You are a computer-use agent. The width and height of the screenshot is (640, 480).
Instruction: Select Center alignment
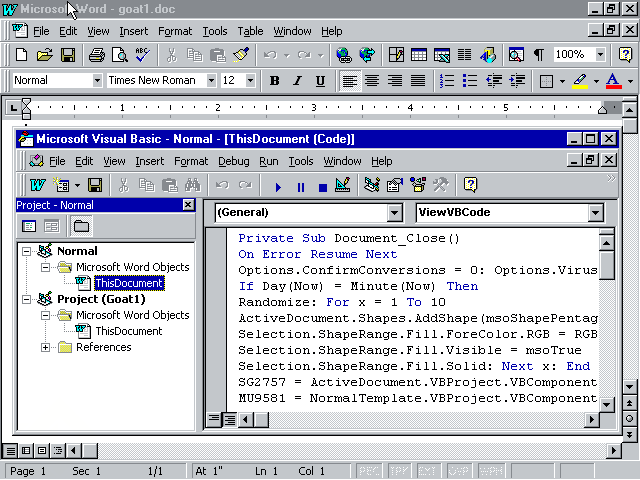point(372,81)
